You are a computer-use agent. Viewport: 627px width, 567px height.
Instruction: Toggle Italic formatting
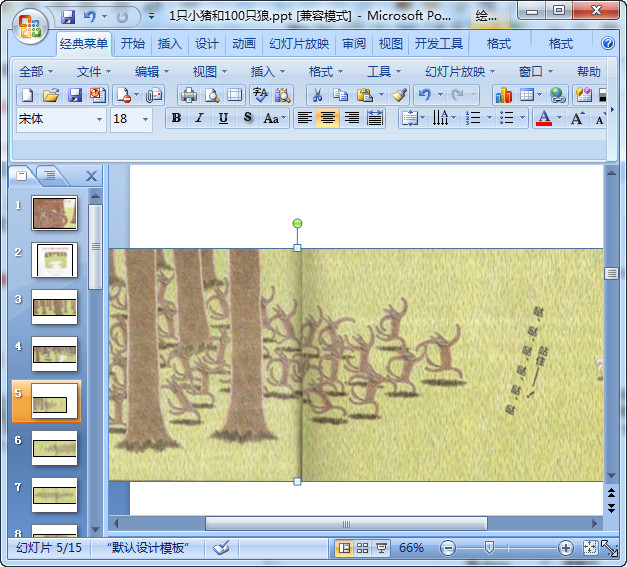click(x=199, y=118)
